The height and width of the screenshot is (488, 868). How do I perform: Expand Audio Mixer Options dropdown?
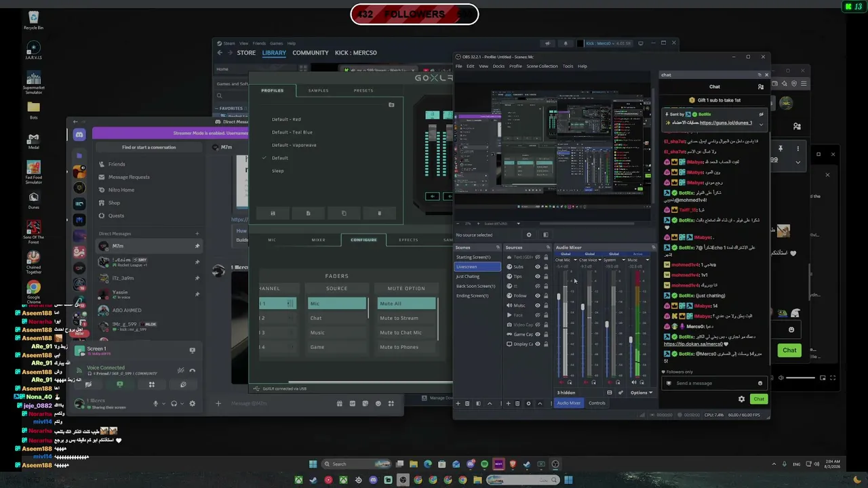(642, 392)
